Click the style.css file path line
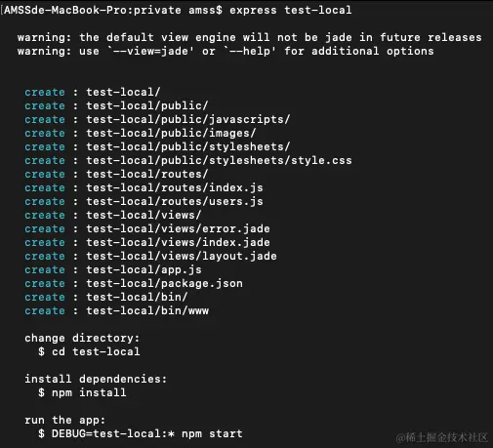Viewport: 493px width, 448px height. point(219,160)
